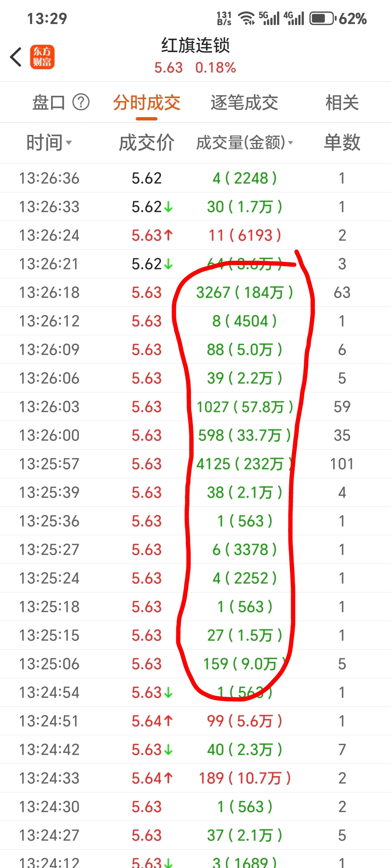Screen dimensions: 391x868
Task: Tap the 5.64↑ price at 13:24:51
Action: tap(152, 721)
